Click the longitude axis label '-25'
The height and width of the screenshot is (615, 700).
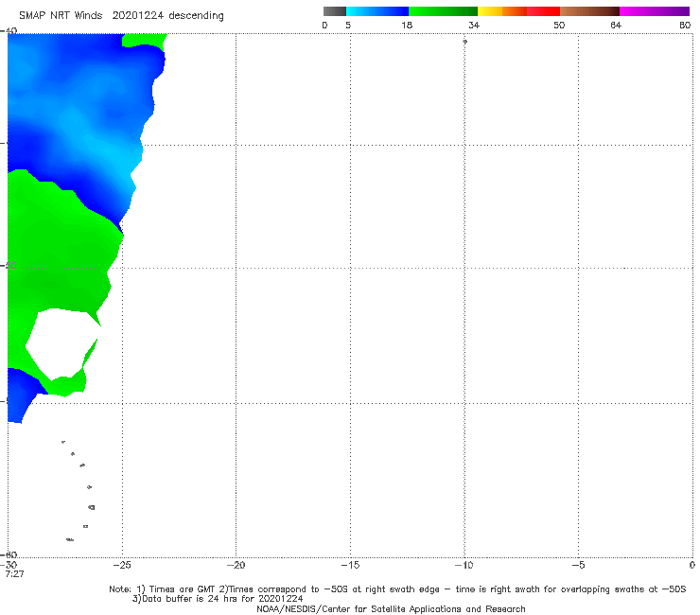[122, 565]
